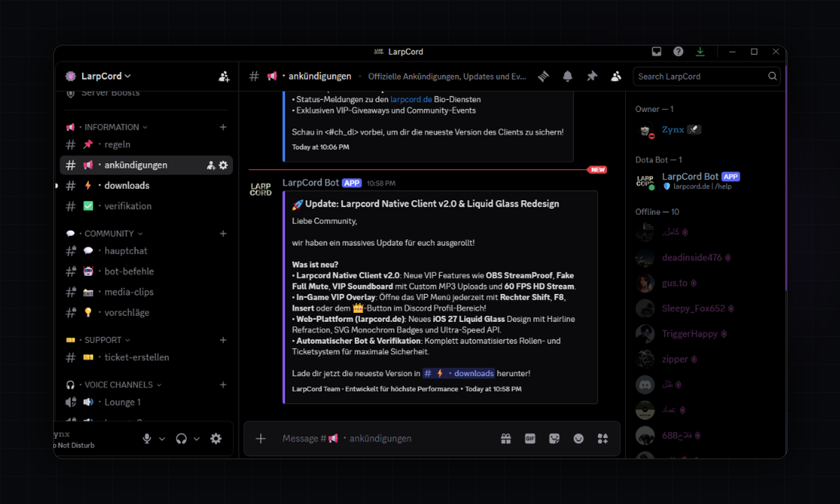Mute the microphone in user panel
This screenshot has height=504, width=840.
click(x=147, y=439)
